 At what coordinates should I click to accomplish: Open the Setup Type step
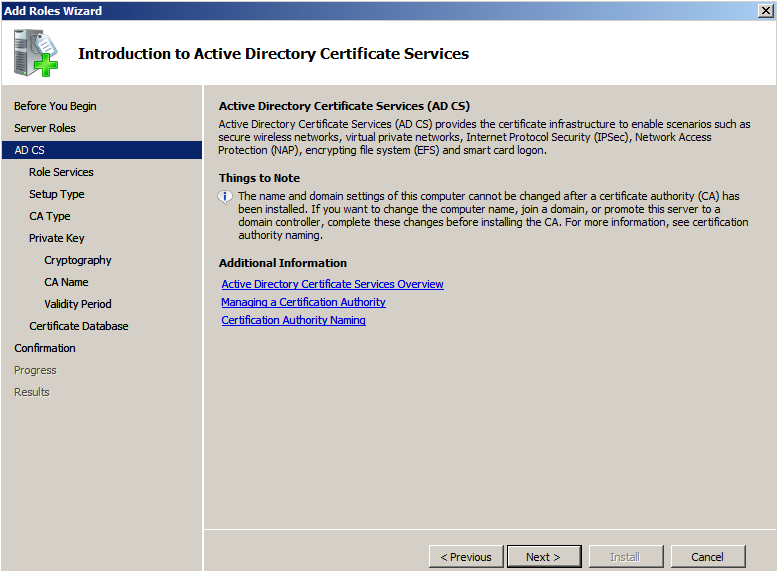[57, 194]
